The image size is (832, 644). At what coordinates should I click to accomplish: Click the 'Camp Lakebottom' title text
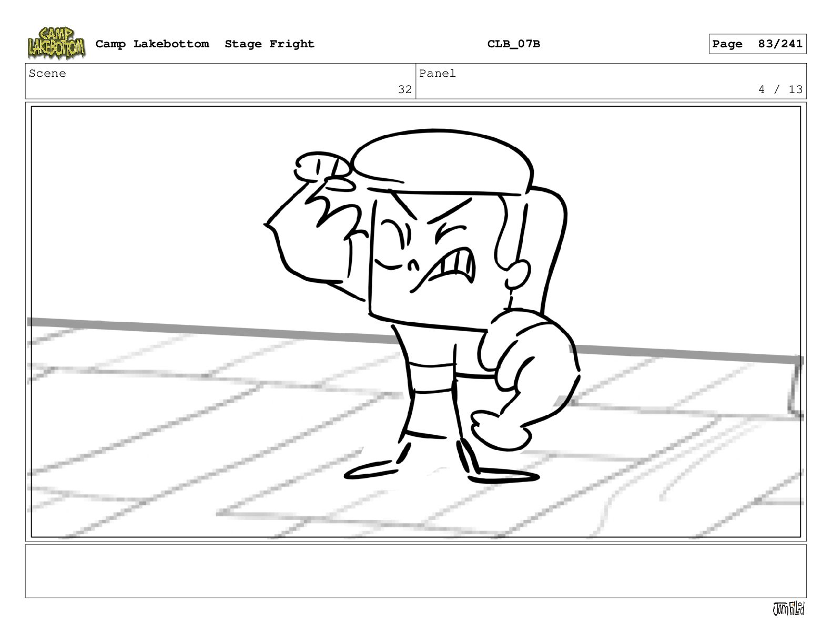point(152,44)
